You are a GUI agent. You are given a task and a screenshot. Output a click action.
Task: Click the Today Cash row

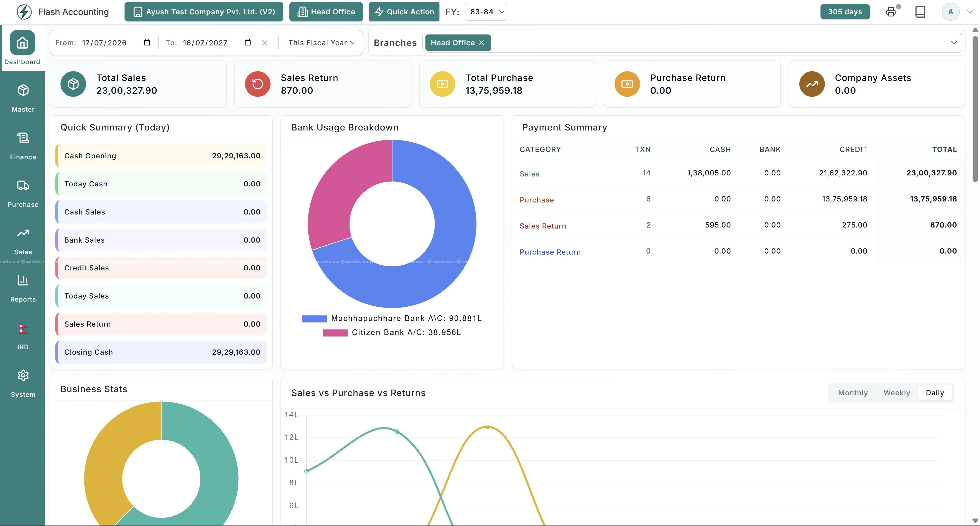click(x=161, y=184)
